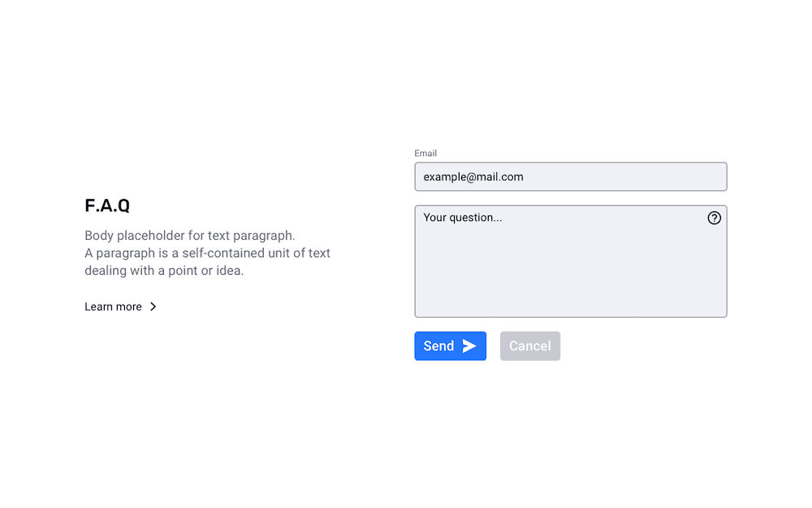
Task: Click the 'dealing with a point or idea' line
Action: click(x=164, y=271)
